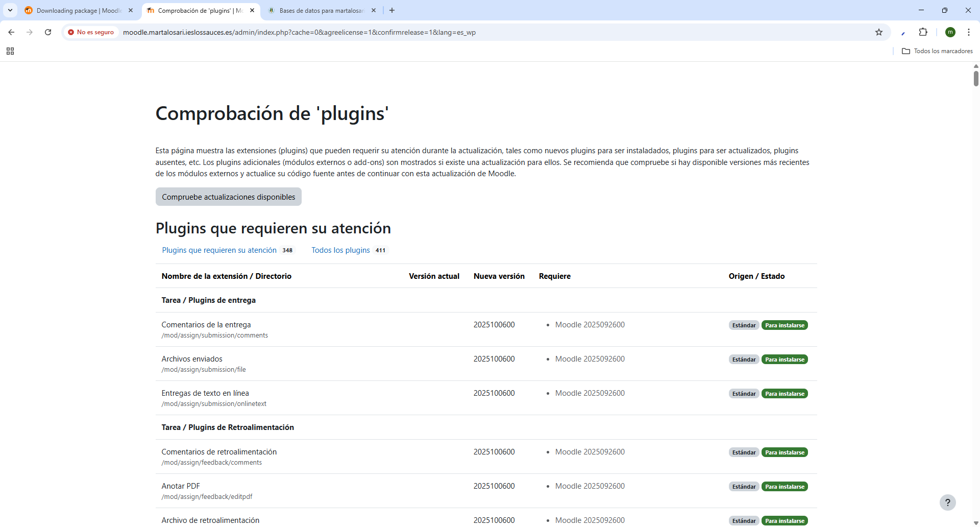Viewport: 980px width, 527px height.
Task: Close the 'Downloading package' tab
Action: [x=131, y=10]
